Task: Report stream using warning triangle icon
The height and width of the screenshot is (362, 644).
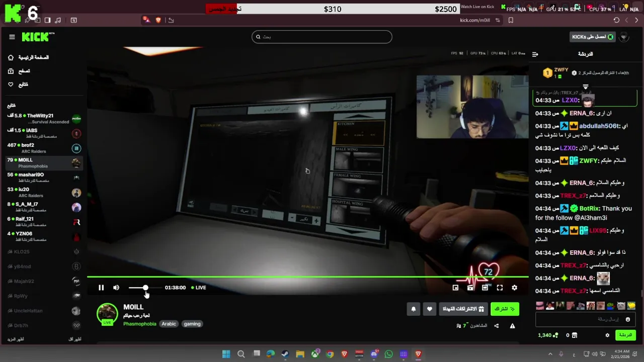Action: [x=512, y=326]
